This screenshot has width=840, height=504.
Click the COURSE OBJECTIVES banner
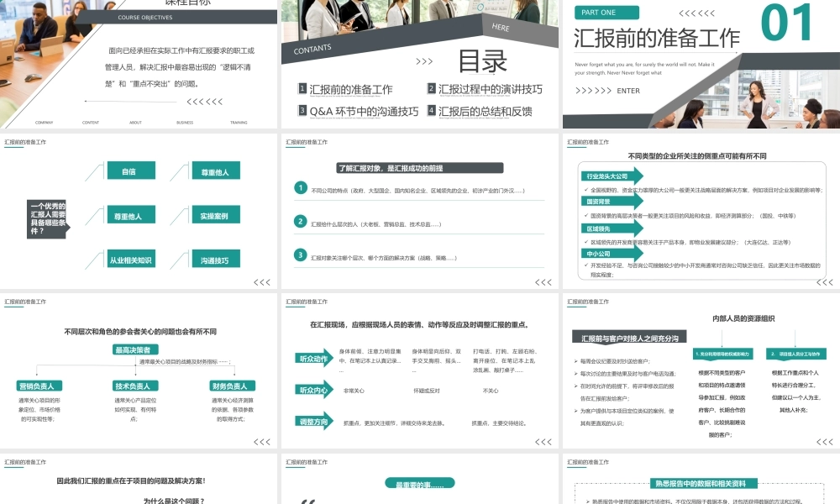[x=176, y=17]
